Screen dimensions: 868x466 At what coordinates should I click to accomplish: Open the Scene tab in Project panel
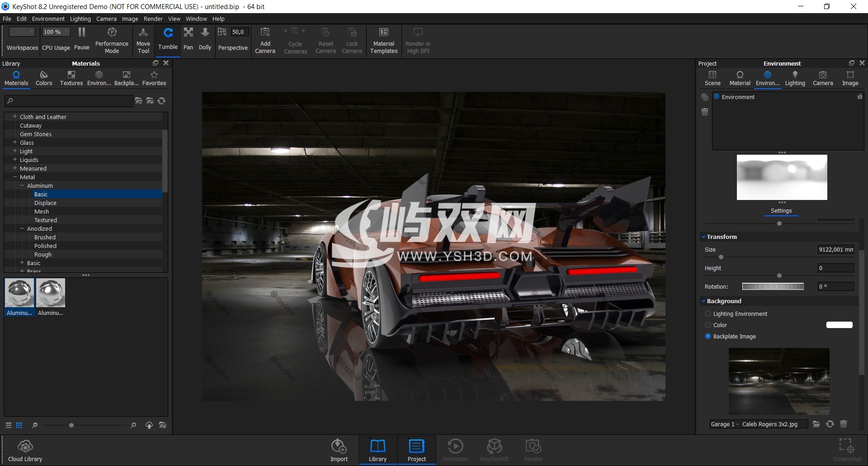pos(712,78)
